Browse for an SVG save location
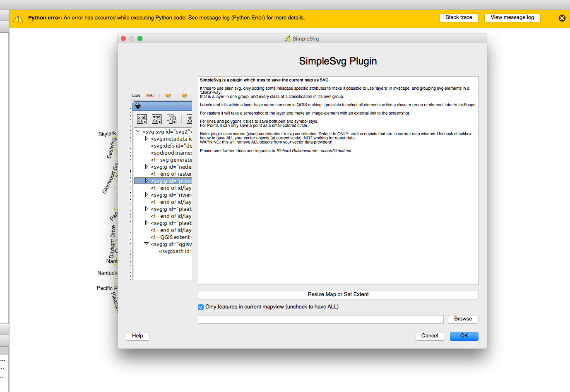The image size is (570, 392). point(463,319)
